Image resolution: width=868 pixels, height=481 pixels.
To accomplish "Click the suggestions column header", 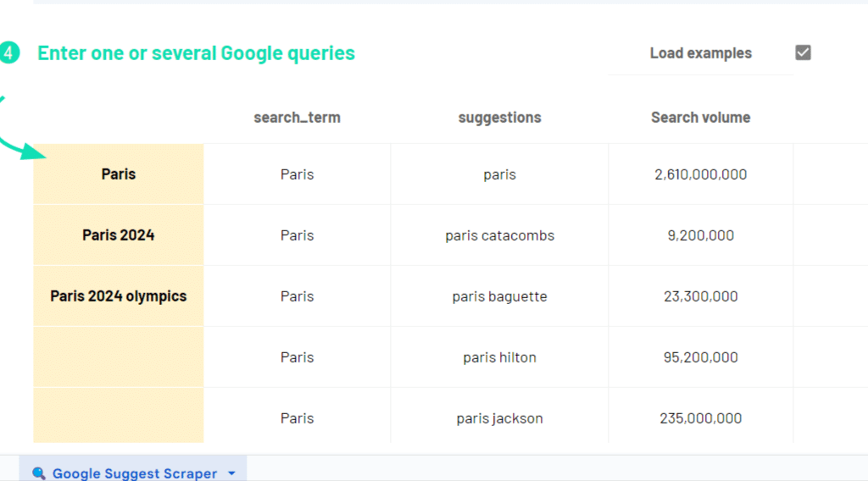I will click(499, 118).
